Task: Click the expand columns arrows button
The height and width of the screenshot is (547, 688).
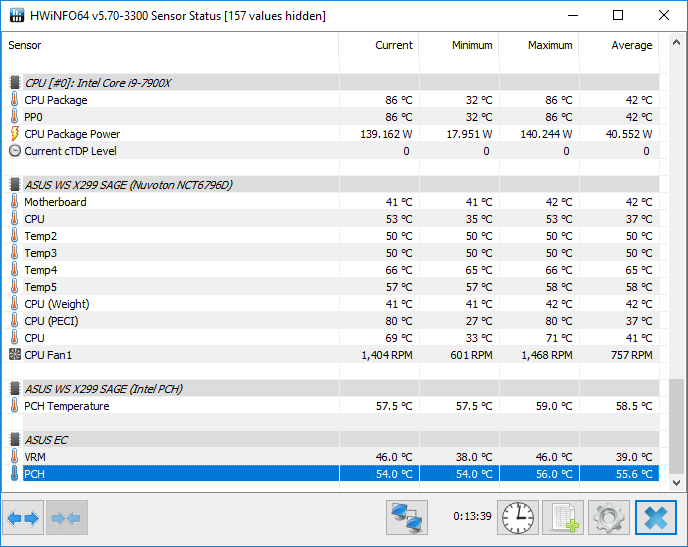Action: tap(23, 518)
